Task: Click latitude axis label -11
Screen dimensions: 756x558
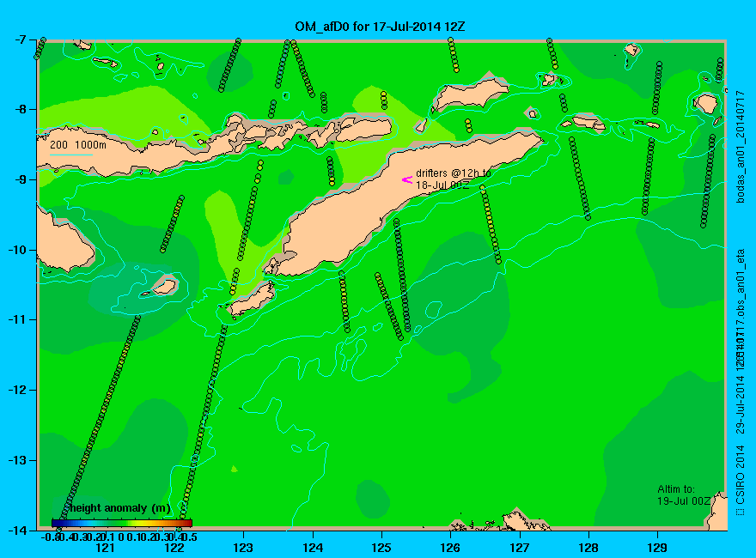Action: (x=19, y=319)
